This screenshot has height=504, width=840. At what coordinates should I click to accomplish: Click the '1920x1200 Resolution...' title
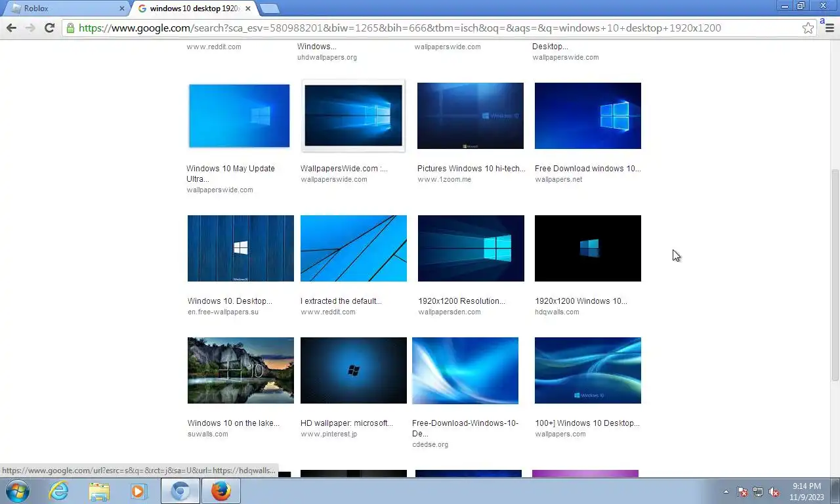(x=461, y=301)
